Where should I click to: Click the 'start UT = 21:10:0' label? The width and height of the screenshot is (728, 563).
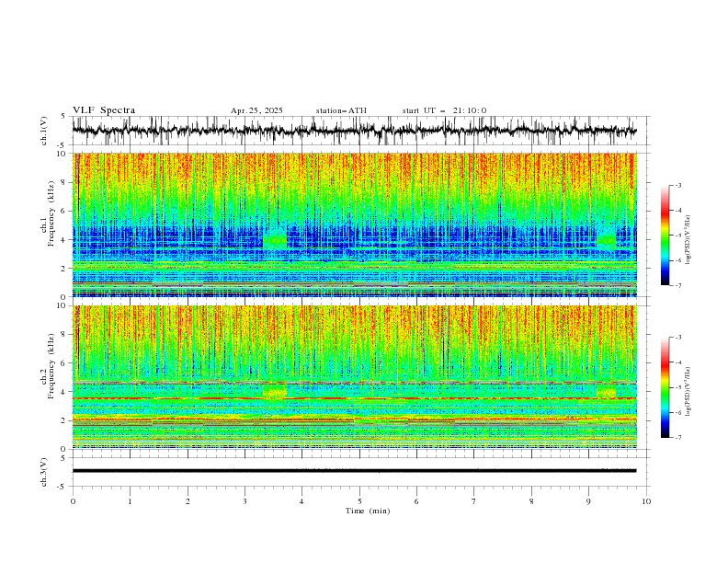444,110
